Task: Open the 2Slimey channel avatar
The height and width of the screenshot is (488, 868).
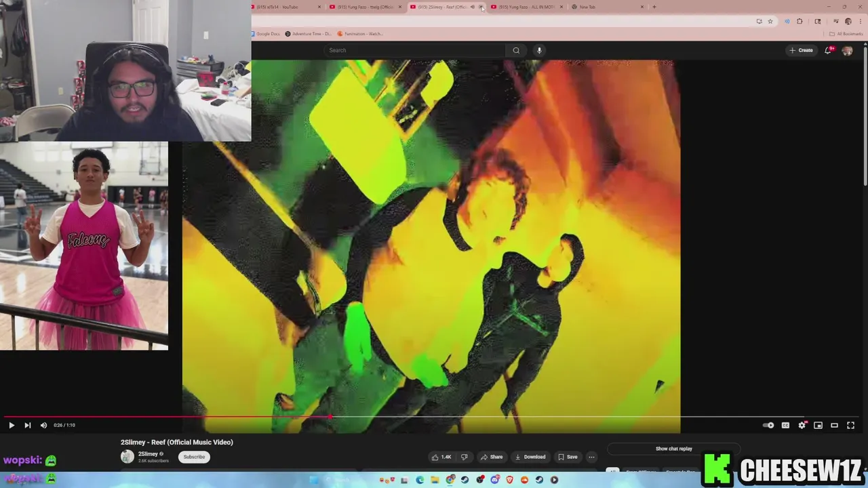Action: coord(127,457)
